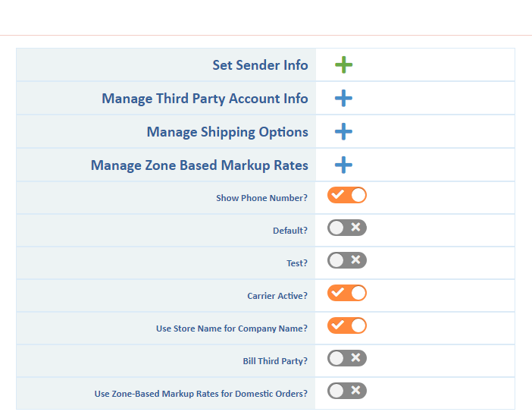Click the Show Phone Number? label
Image resolution: width=532 pixels, height=415 pixels.
pos(261,198)
